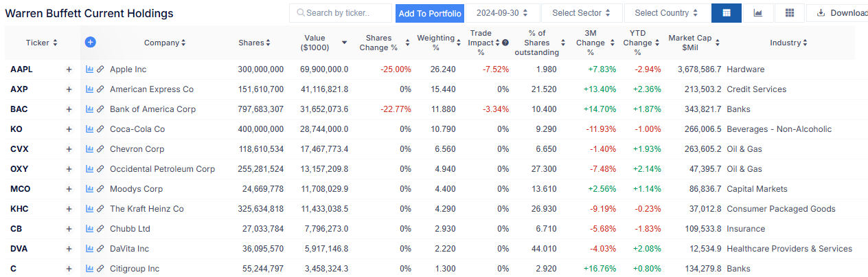
Task: Switch to the grid tiles view
Action: [790, 13]
